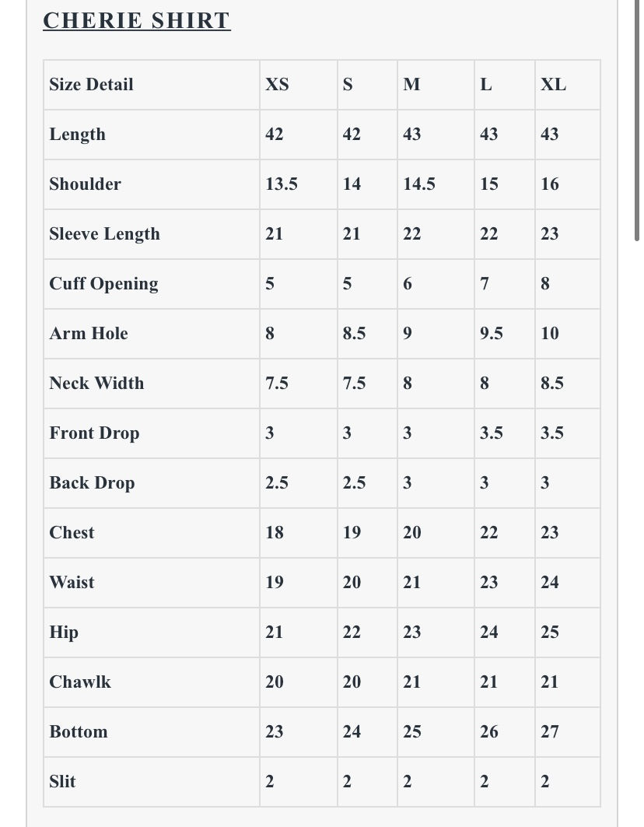This screenshot has width=644, height=827.
Task: Click the Cuff Opening row label
Action: 103,284
